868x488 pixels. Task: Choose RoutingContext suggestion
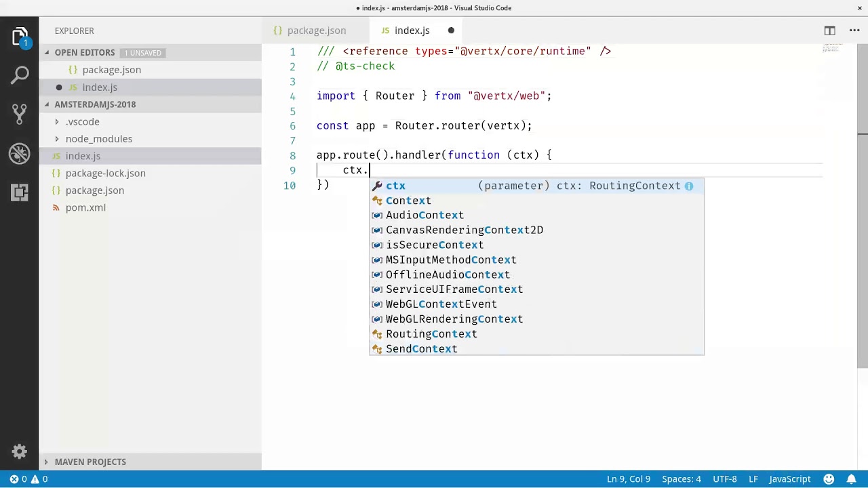[536, 334]
